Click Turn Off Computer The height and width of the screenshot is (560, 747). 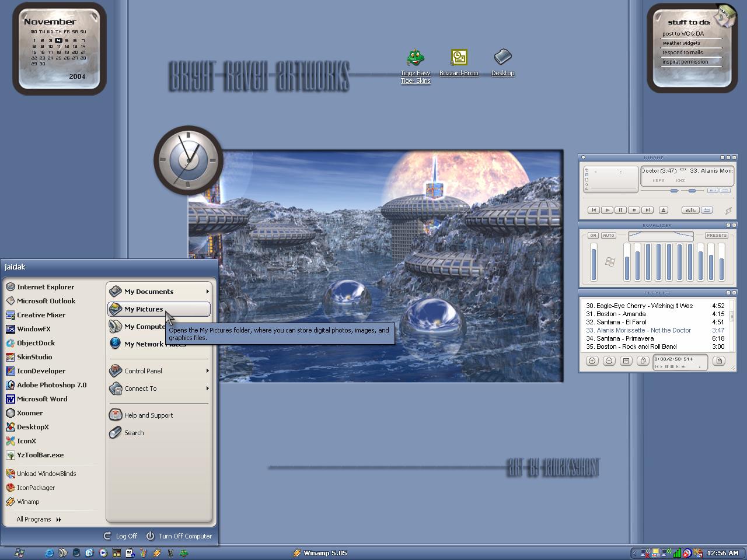click(x=179, y=536)
